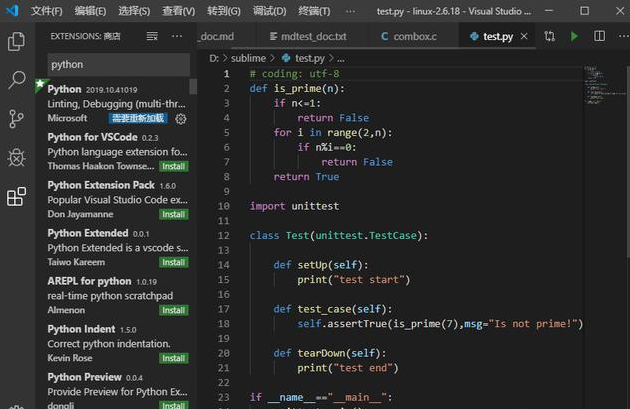Open the Source Control view
The height and width of the screenshot is (409, 630).
[x=16, y=118]
